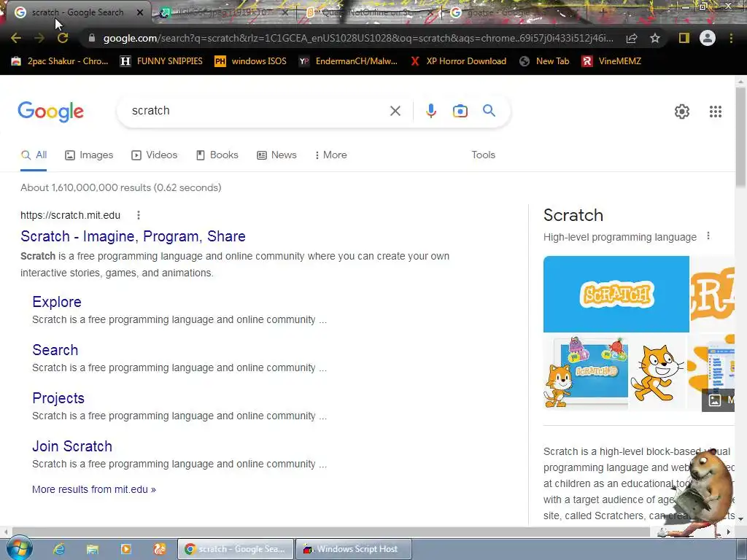Screen dimensions: 747x560
Task: Open the Projects sitelink
Action: pyautogui.click(x=58, y=398)
